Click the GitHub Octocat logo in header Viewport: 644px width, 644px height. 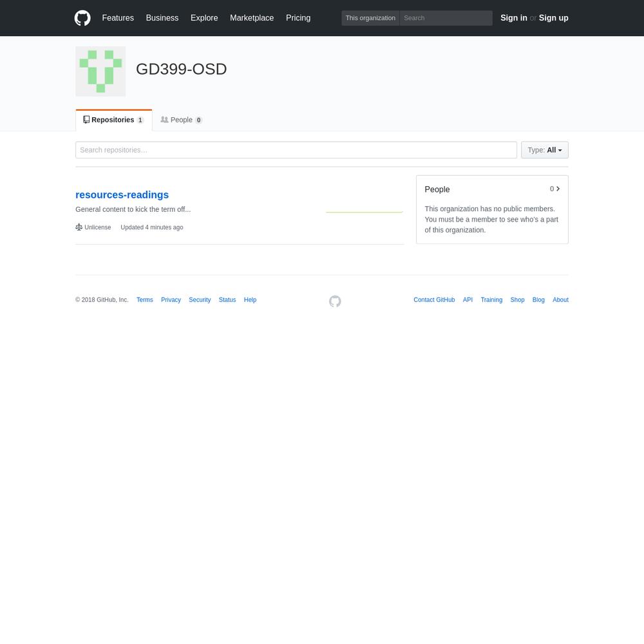pos(82,18)
